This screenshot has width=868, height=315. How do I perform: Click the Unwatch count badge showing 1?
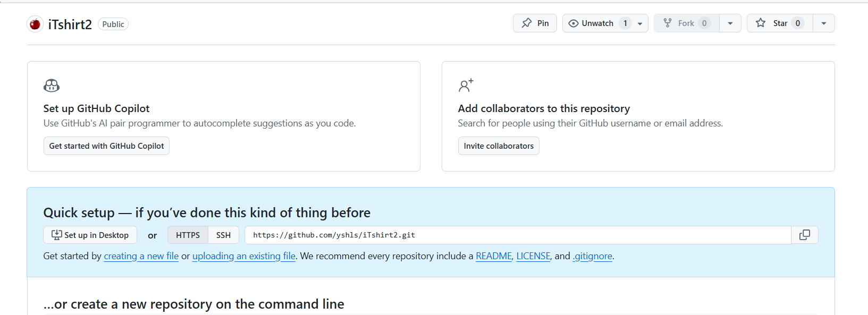tap(626, 23)
